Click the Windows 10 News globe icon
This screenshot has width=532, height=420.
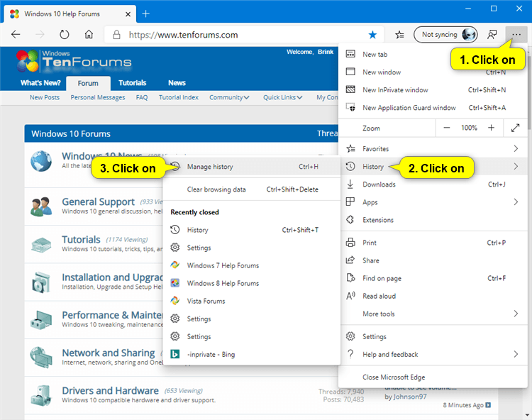click(x=41, y=161)
